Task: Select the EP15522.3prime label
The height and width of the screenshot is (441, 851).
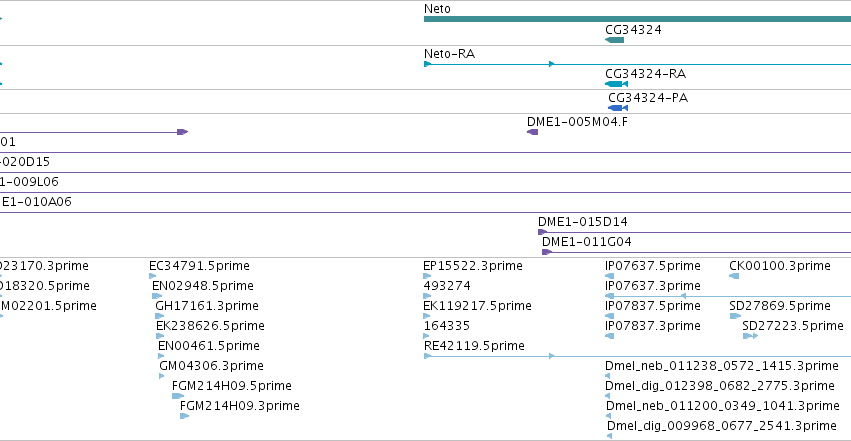Action: (473, 266)
